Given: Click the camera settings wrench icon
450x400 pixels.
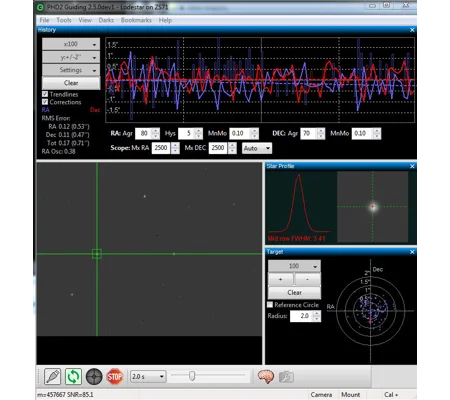Looking at the screenshot, I should coord(286,377).
